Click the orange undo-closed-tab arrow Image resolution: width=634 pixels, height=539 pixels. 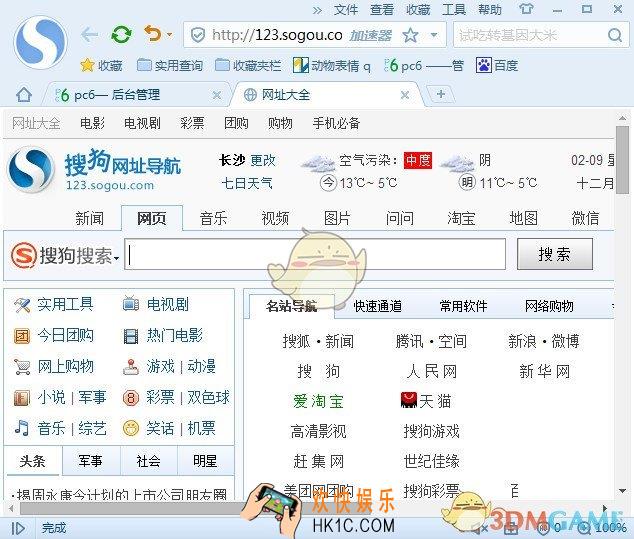tap(153, 34)
